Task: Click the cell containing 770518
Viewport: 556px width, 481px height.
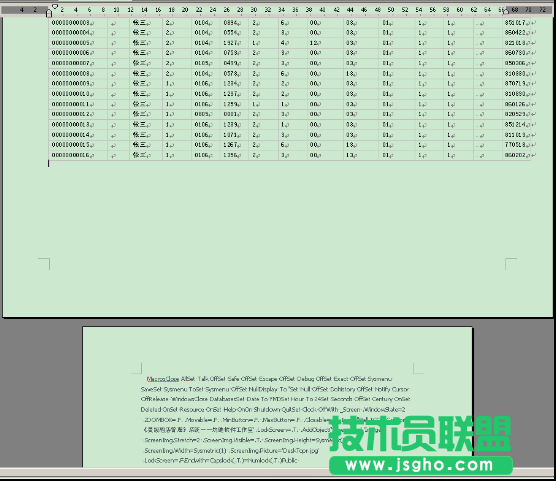Action: 516,145
